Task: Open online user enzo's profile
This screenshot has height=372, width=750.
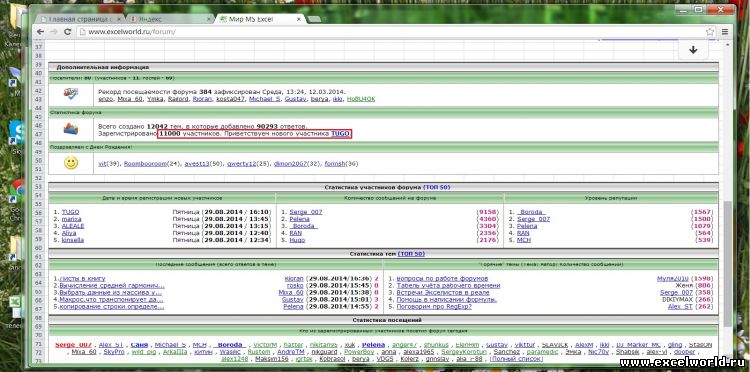Action: [x=105, y=99]
